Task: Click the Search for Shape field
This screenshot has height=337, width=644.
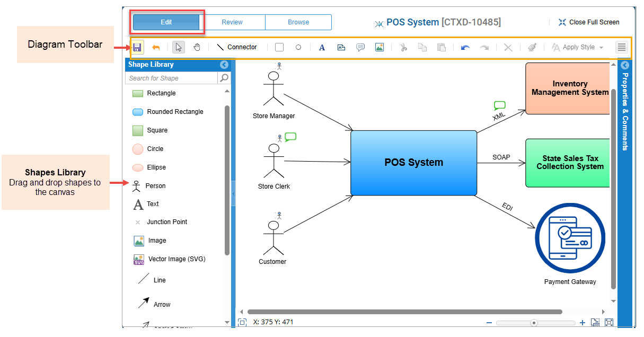Action: (172, 78)
